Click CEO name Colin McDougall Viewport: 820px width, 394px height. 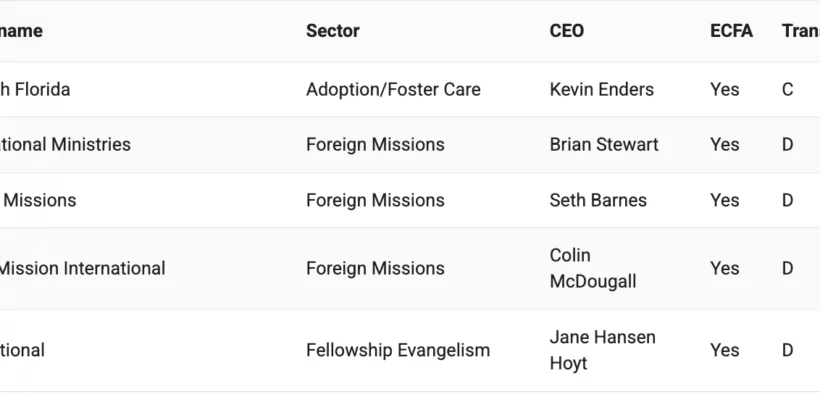point(593,268)
